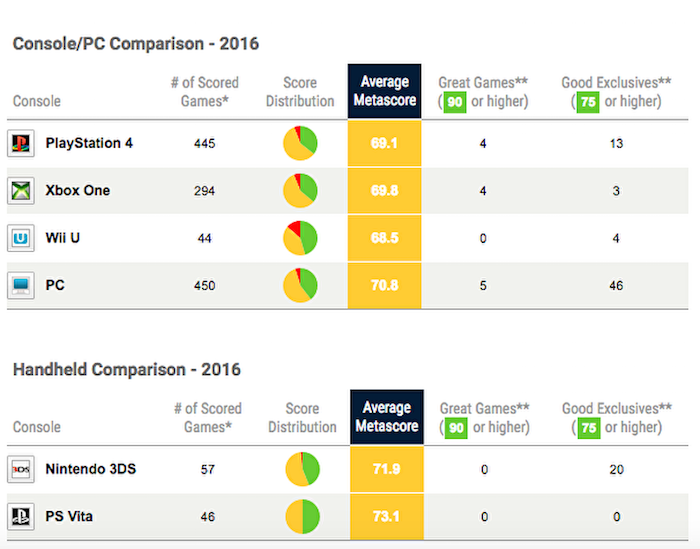Click the PS Vita metascore 73.1 cell
The image size is (700, 549).
point(386,517)
